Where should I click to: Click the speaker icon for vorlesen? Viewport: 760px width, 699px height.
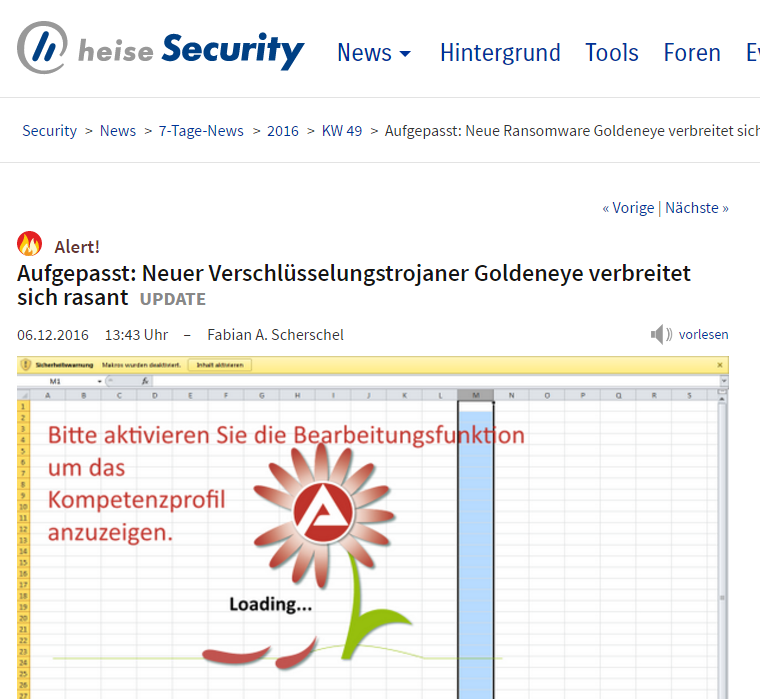(661, 335)
